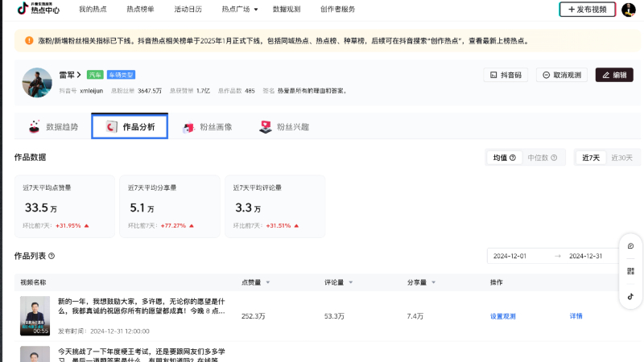Switch to the 粉丝画像 tab

point(208,127)
